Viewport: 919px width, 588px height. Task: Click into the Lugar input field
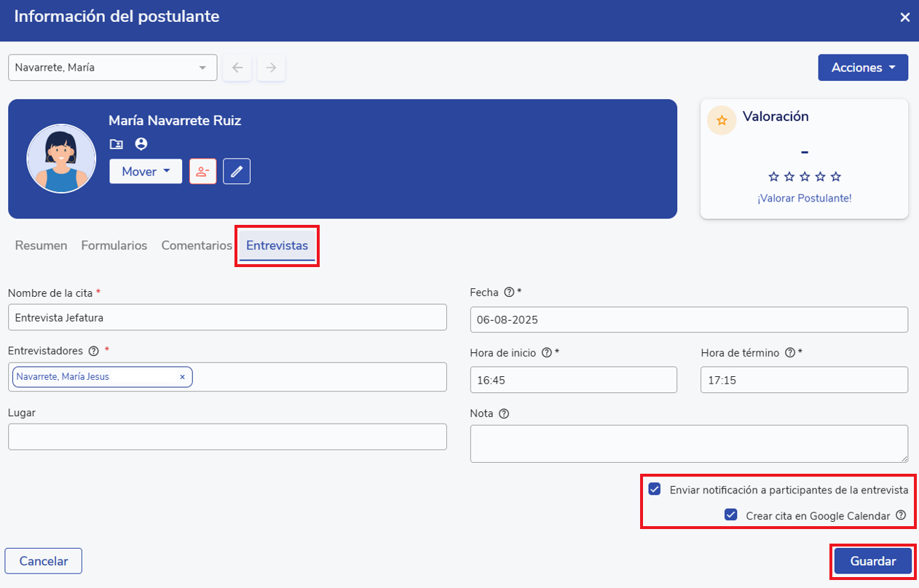[227, 437]
